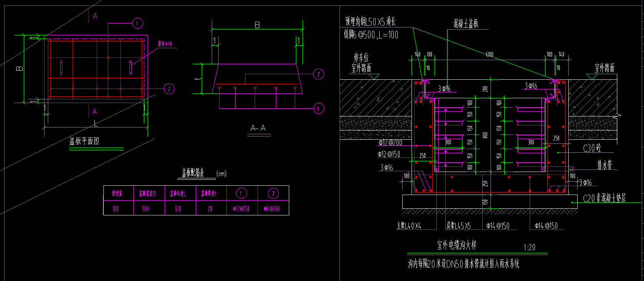The width and height of the screenshot is (644, 281).
Task: Click the 'C20素混凝土垫层' label
Action: point(605,198)
